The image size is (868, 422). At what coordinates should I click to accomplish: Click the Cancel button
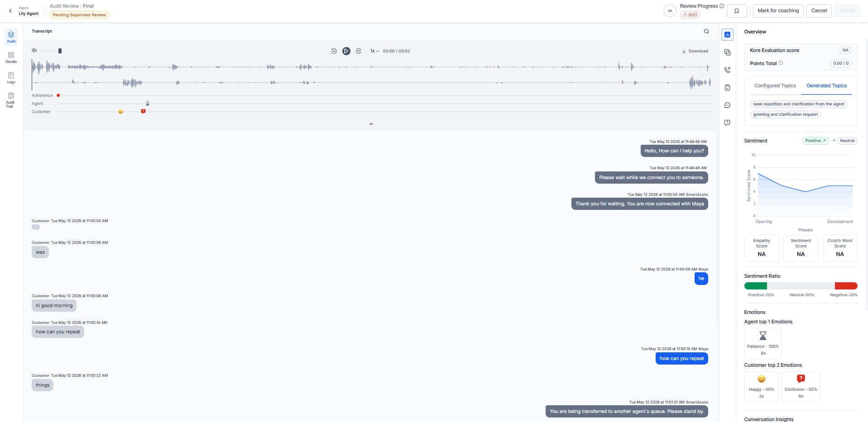[819, 11]
